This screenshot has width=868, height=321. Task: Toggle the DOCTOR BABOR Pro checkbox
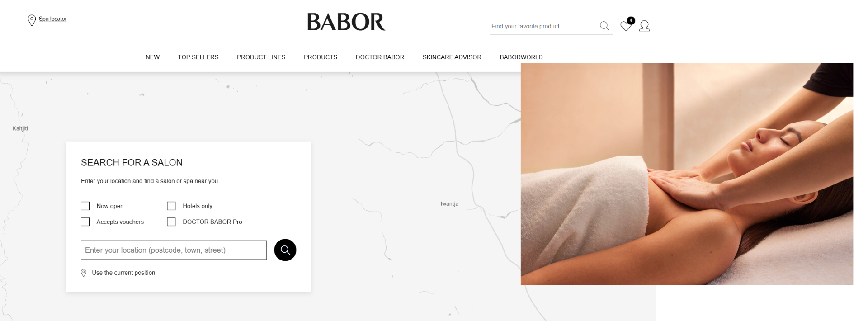pos(171,222)
